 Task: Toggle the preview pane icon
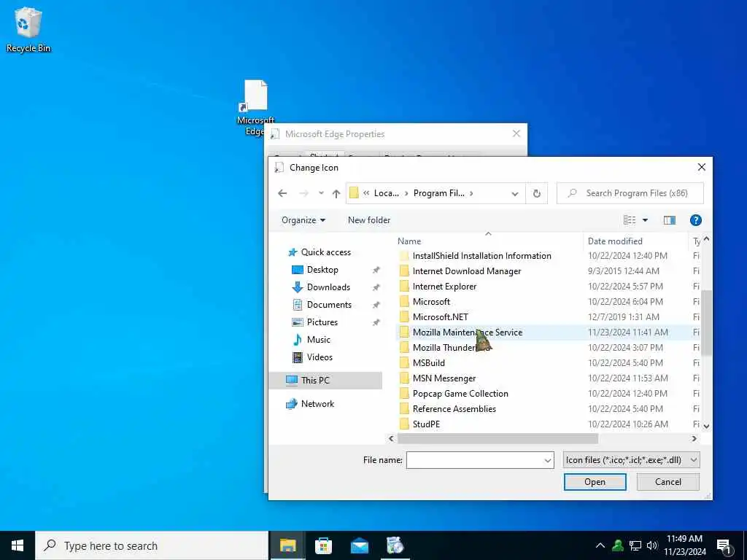pos(670,220)
